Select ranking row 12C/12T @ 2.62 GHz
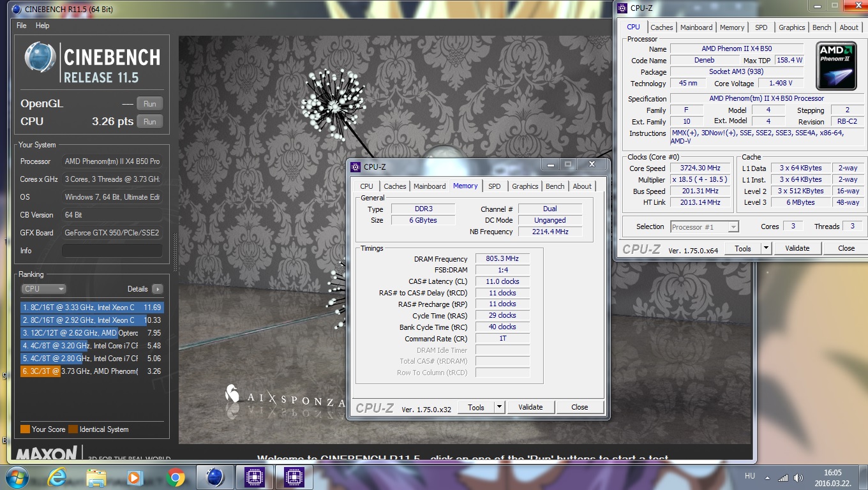Image resolution: width=868 pixels, height=490 pixels. [91, 333]
